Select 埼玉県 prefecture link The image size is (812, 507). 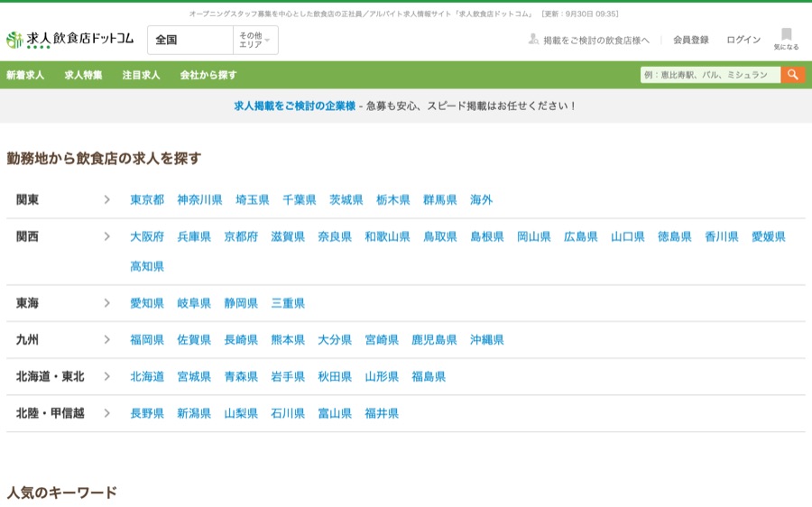point(253,200)
